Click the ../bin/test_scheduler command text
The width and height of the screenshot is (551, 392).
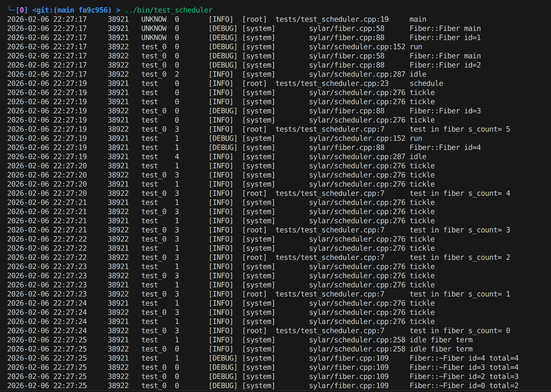tap(169, 10)
